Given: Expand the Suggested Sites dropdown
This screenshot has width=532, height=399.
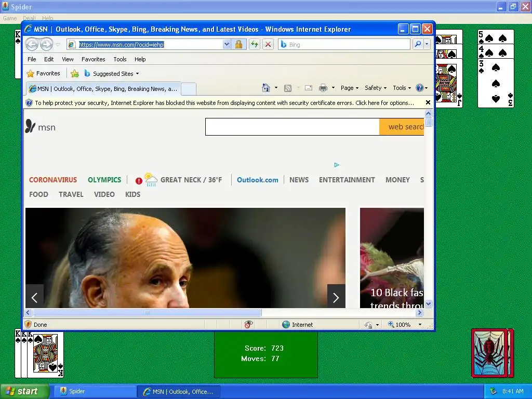Looking at the screenshot, I should (137, 74).
